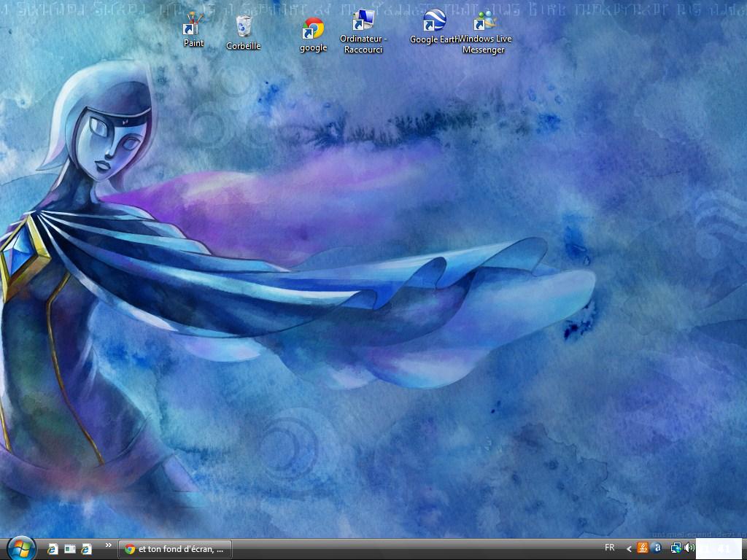The image size is (747, 560).
Task: Open the Windows Start orb menu
Action: coord(21,548)
